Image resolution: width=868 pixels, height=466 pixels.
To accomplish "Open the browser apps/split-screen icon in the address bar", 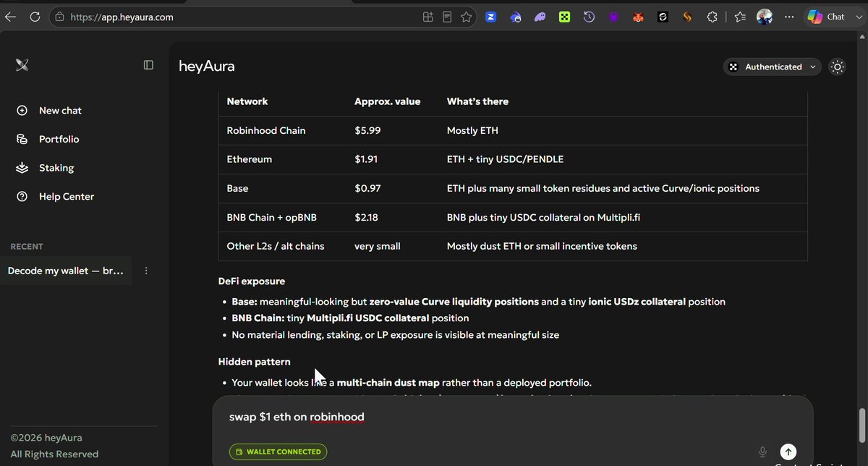I will pyautogui.click(x=428, y=17).
